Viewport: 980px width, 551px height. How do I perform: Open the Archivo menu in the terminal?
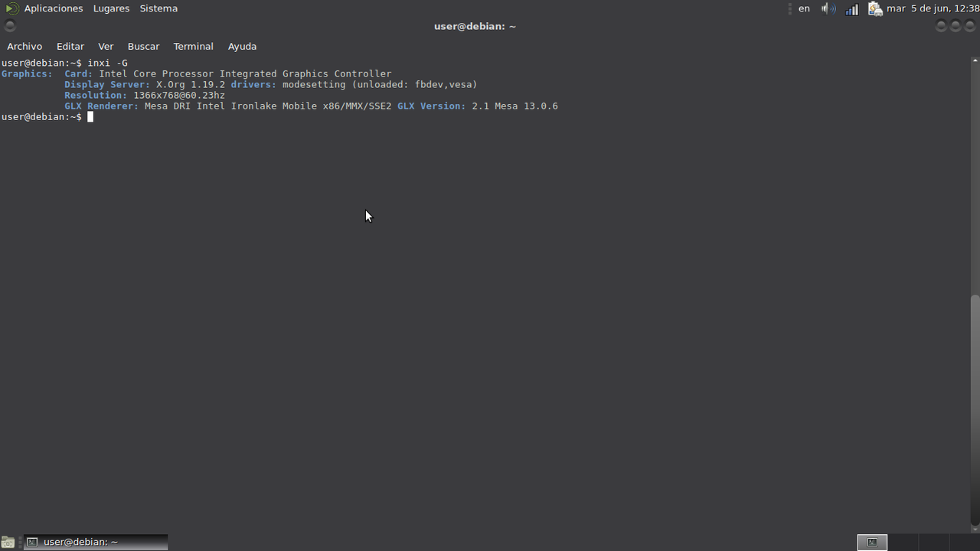(24, 47)
